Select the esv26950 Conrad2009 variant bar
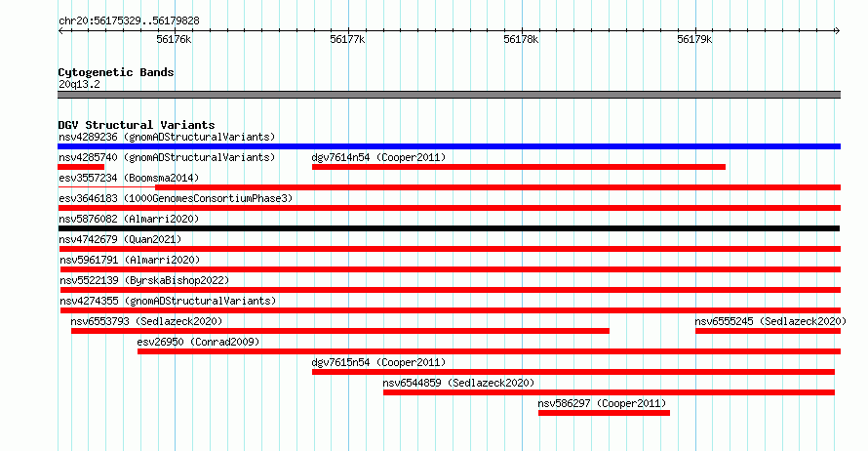This screenshot has width=868, height=451. 489,351
